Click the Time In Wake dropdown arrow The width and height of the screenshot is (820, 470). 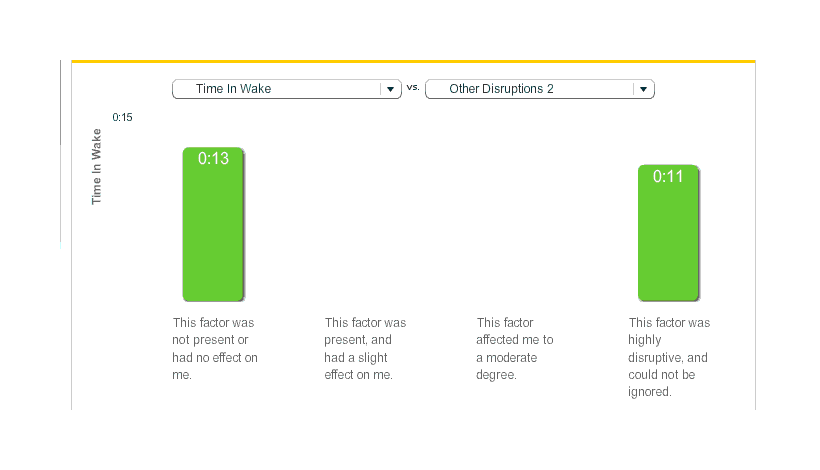point(390,89)
